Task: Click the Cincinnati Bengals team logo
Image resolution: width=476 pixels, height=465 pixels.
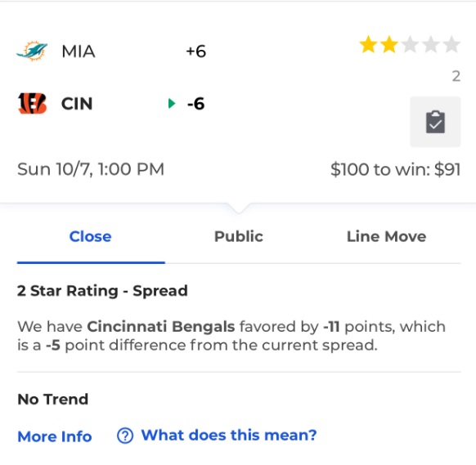Action: pos(32,104)
